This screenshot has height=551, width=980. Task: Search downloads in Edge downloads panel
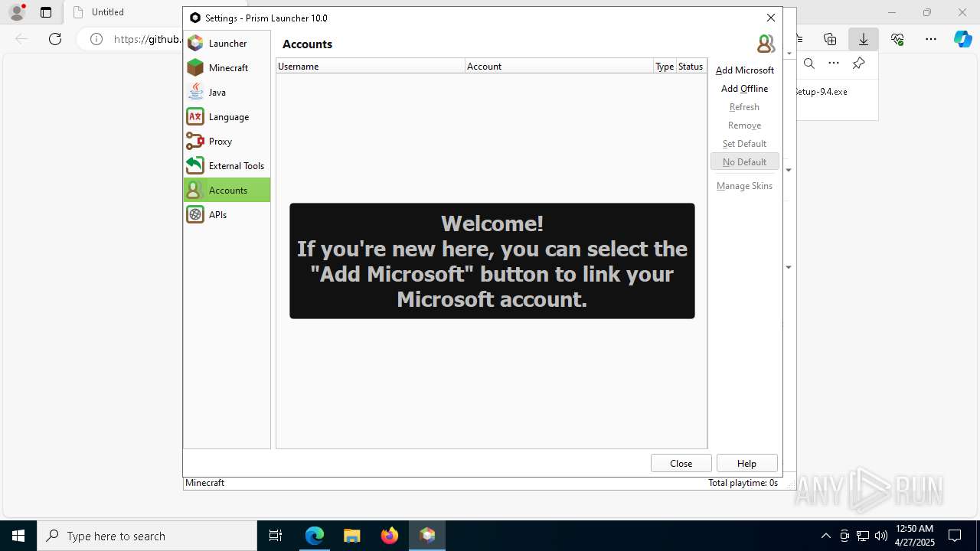(809, 64)
